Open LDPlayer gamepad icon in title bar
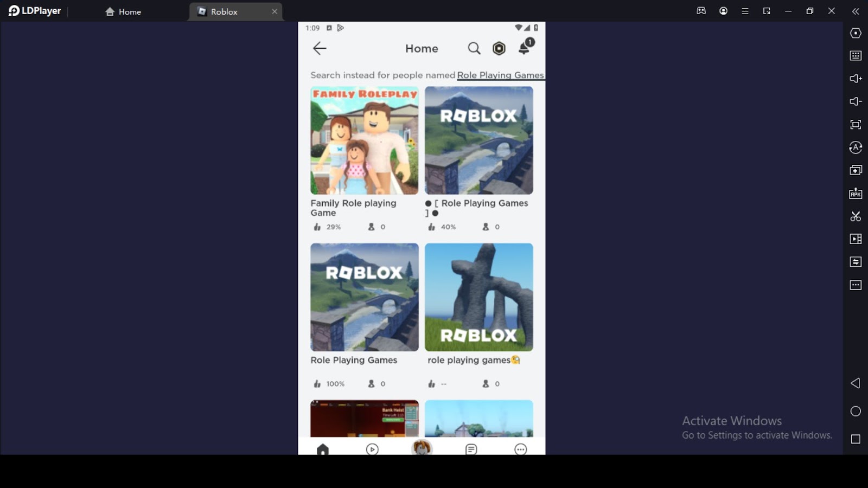The height and width of the screenshot is (488, 868). click(701, 11)
